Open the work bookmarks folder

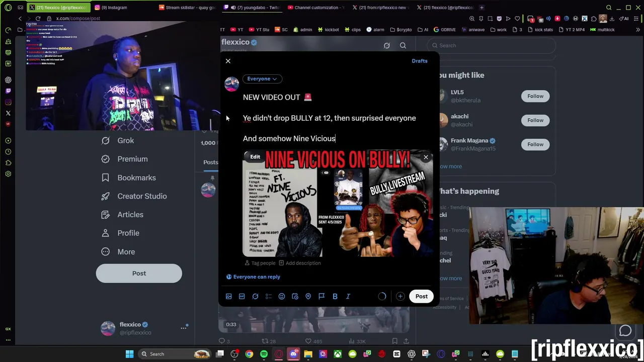[x=498, y=30]
